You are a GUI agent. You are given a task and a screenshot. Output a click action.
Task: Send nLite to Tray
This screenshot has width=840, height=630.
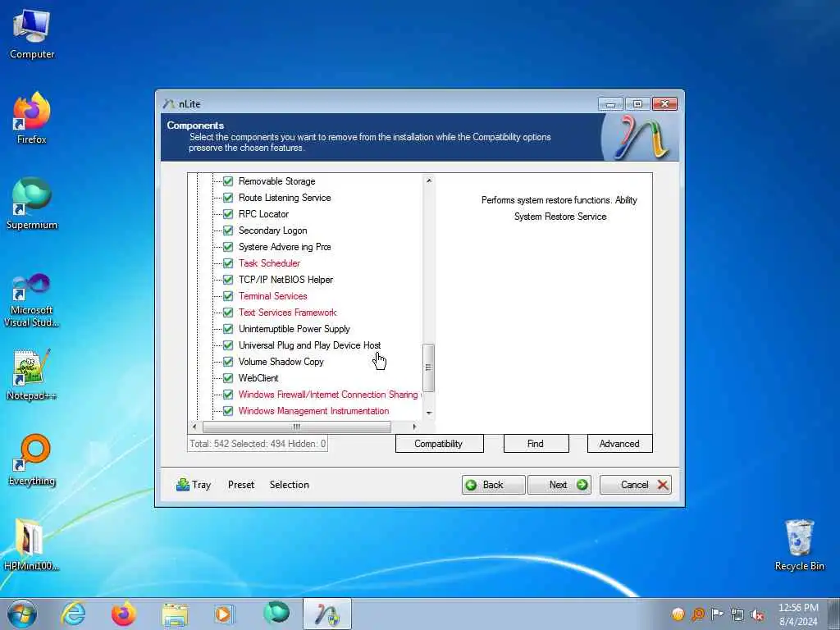point(194,485)
